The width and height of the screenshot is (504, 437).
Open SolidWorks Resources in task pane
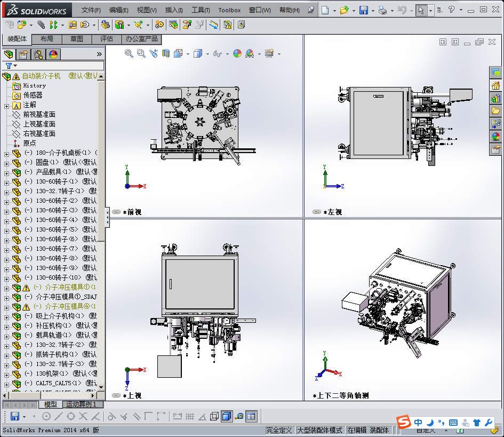[x=495, y=85]
